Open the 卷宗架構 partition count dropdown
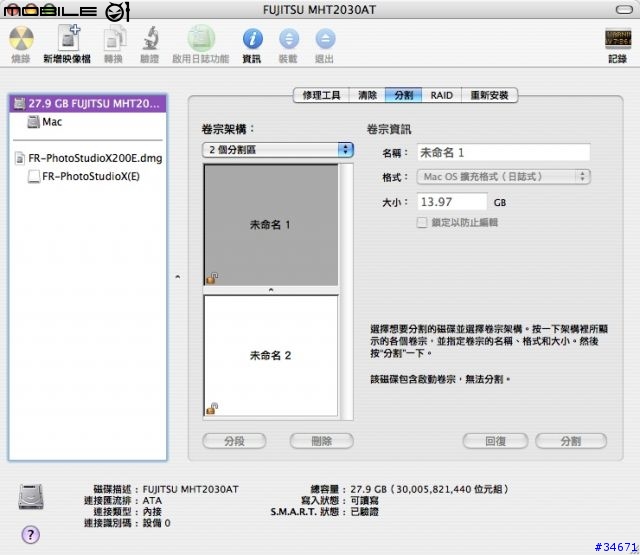640x555 pixels. click(x=278, y=149)
